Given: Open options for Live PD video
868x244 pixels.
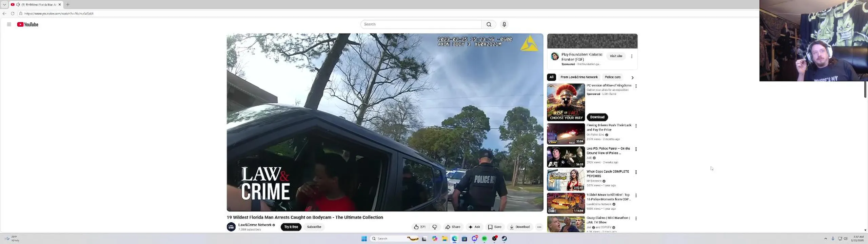Looking at the screenshot, I should (x=636, y=149).
